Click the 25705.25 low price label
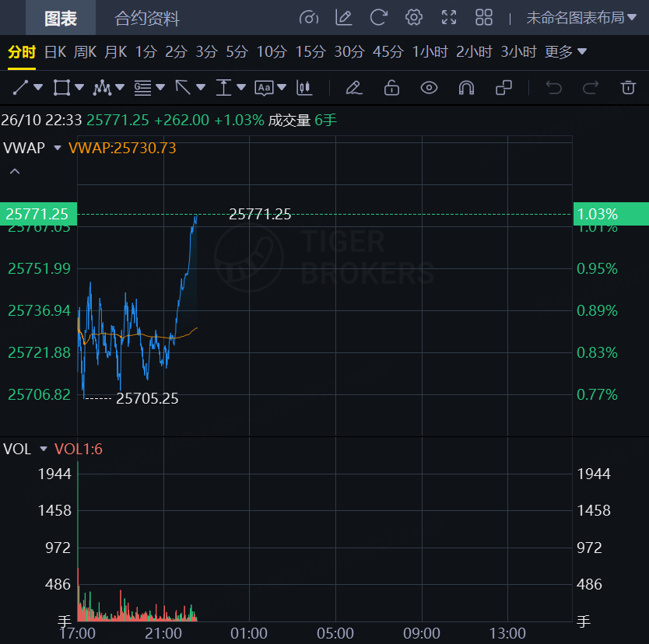Viewport: 649px width, 644px height. (x=147, y=399)
